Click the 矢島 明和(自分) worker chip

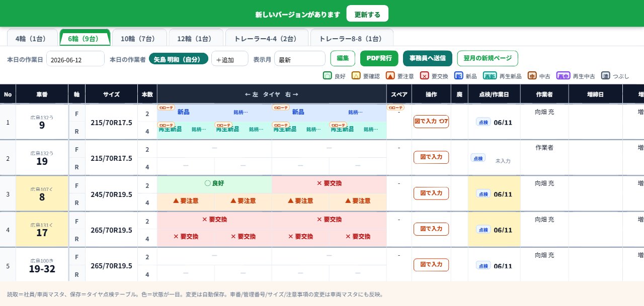pos(179,59)
